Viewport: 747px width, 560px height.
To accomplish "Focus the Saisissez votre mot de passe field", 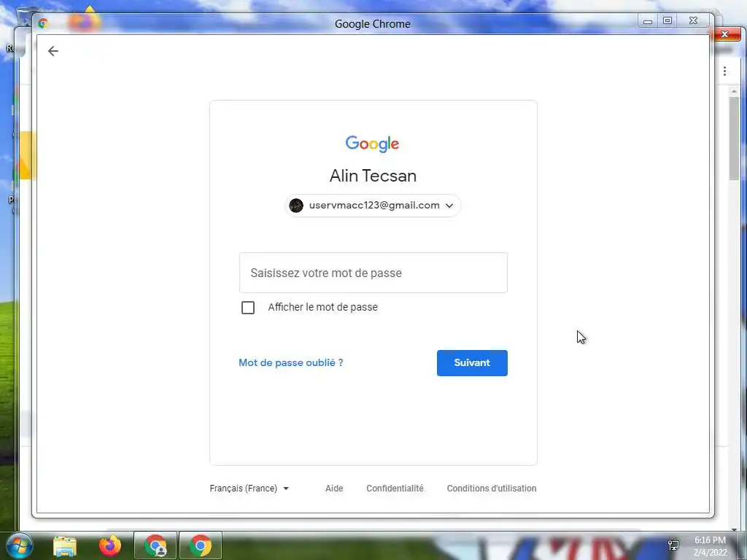I will (x=373, y=273).
